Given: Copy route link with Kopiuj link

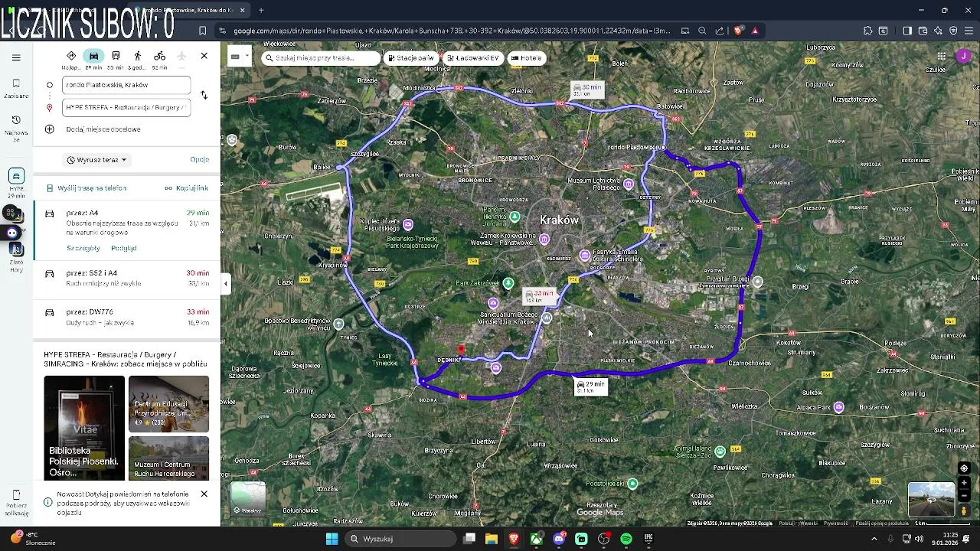Looking at the screenshot, I should (x=186, y=188).
